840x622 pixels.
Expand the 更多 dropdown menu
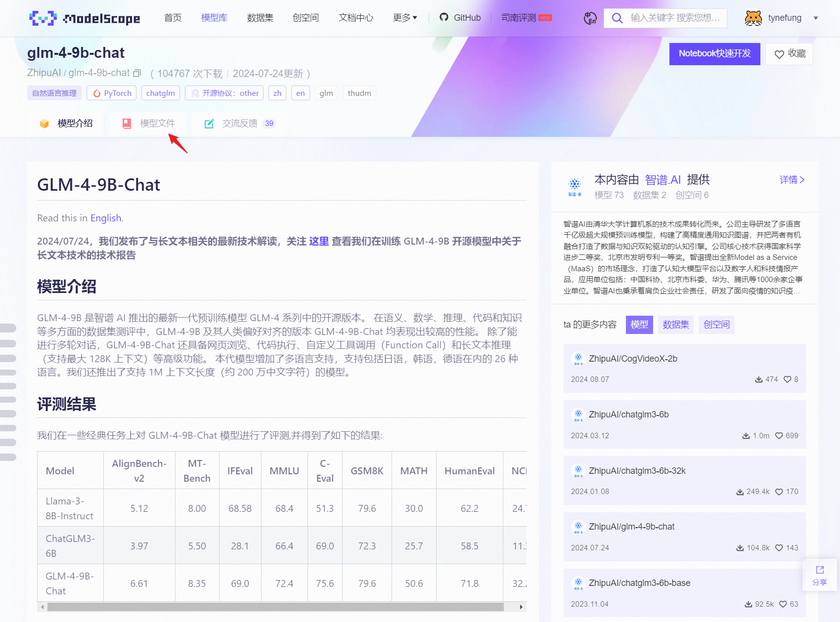404,18
